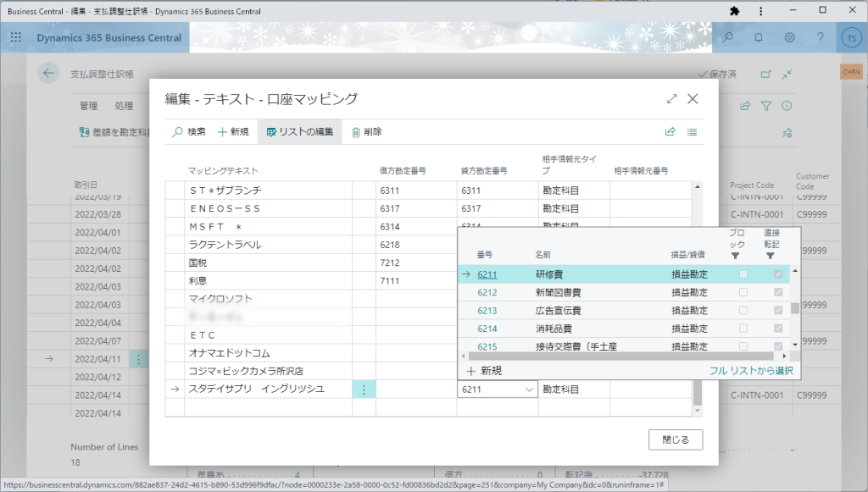The height and width of the screenshot is (492, 868).
Task: Go back using the arrow button
Action: click(x=48, y=73)
